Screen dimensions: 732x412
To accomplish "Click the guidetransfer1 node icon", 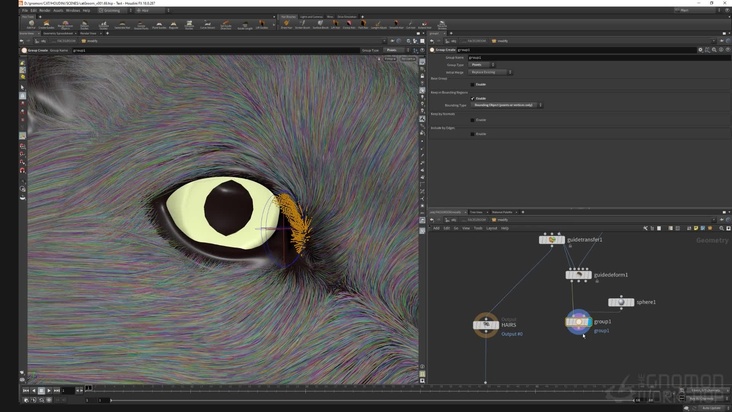I will click(x=551, y=240).
